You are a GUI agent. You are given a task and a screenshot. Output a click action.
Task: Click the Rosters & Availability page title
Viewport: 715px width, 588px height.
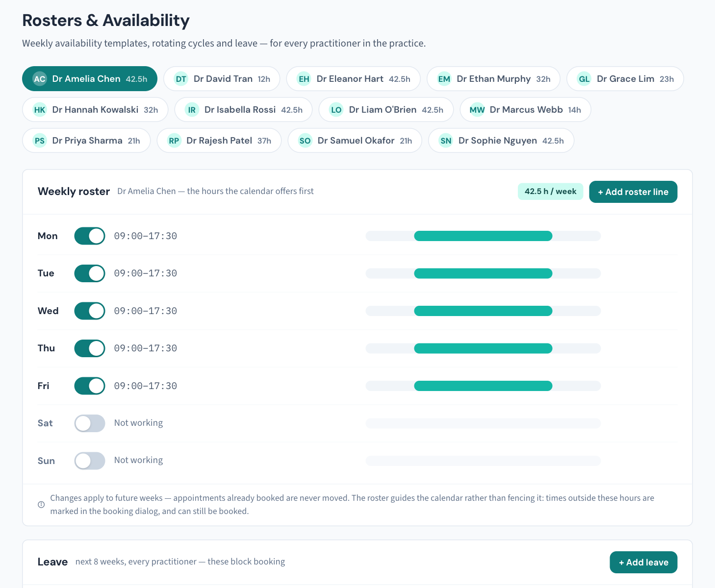tap(106, 21)
